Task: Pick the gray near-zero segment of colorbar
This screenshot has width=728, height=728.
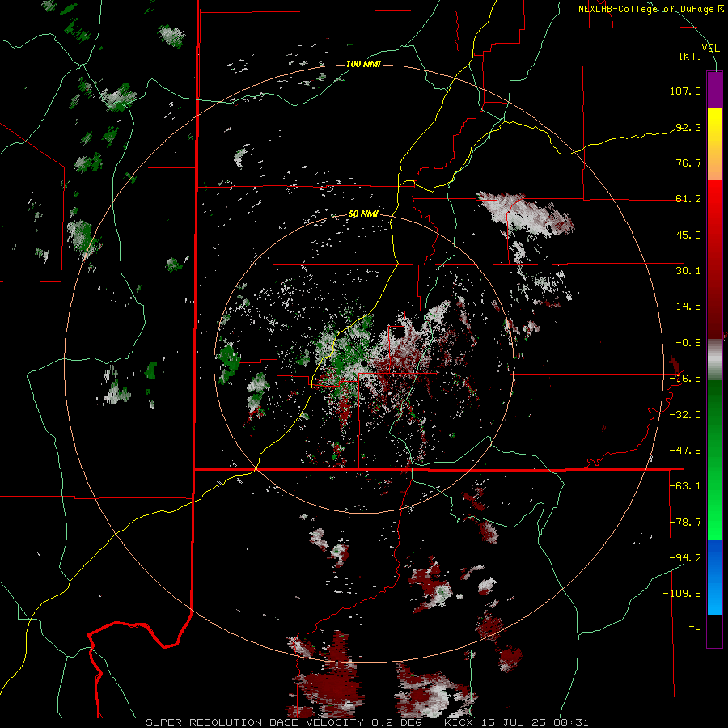Action: [x=714, y=360]
